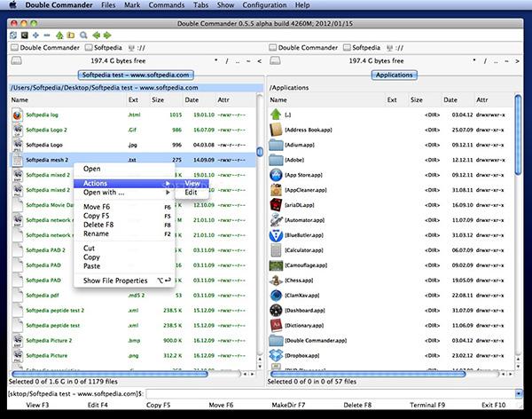The height and width of the screenshot is (419, 532).
Task: Click the left panel network :// button
Action: coord(137,48)
